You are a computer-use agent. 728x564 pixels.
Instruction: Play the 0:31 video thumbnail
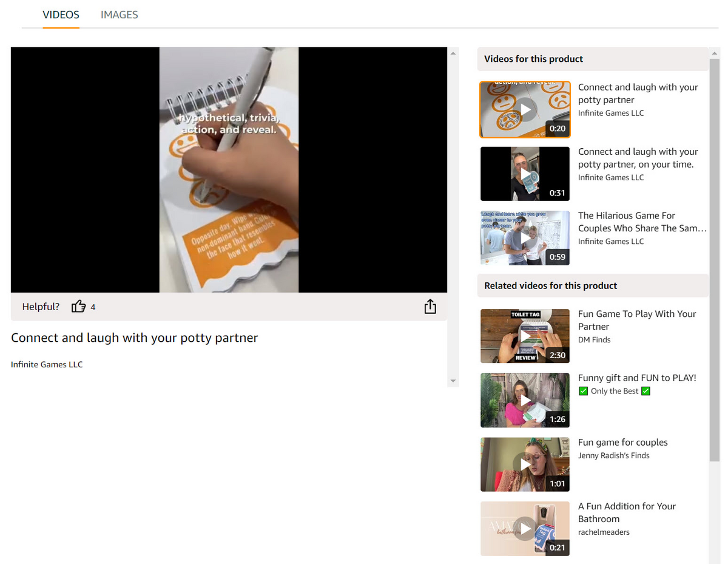[525, 174]
